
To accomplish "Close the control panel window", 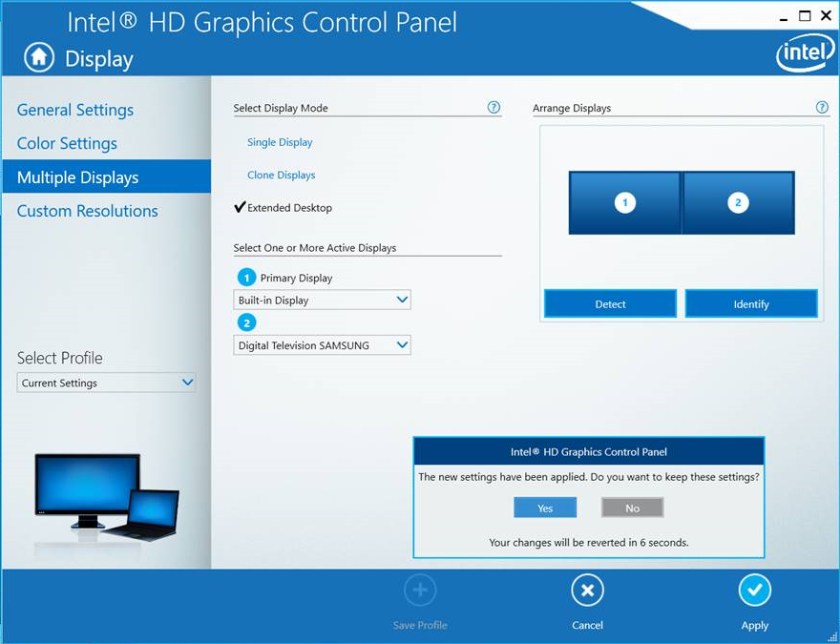I will tap(826, 16).
